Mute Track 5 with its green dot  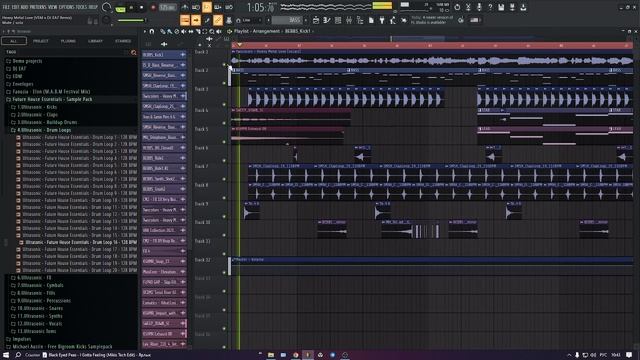coord(224,142)
